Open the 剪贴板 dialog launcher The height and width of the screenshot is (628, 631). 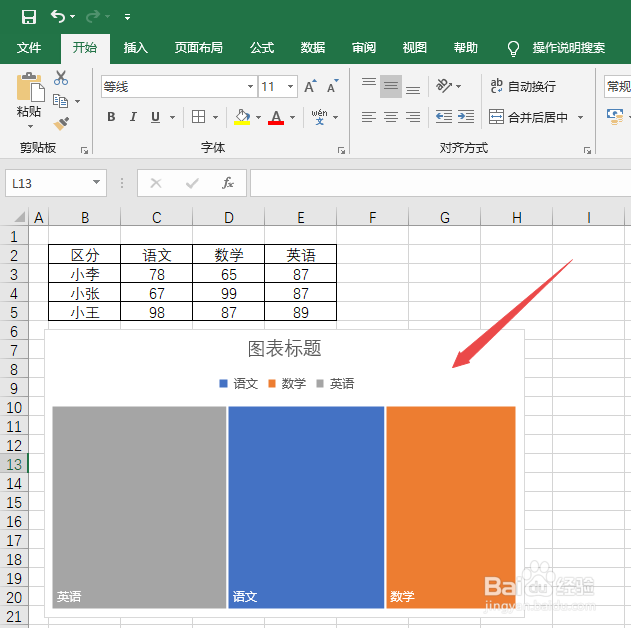(x=84, y=150)
